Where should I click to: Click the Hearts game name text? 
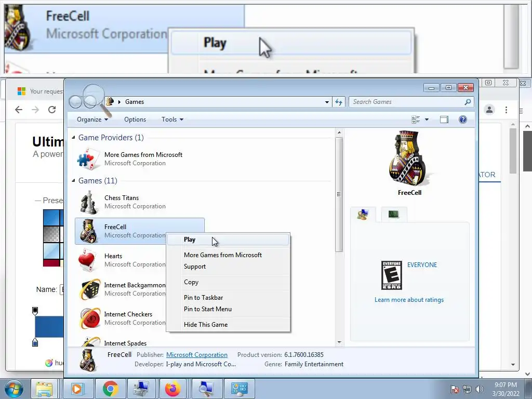[113, 256]
